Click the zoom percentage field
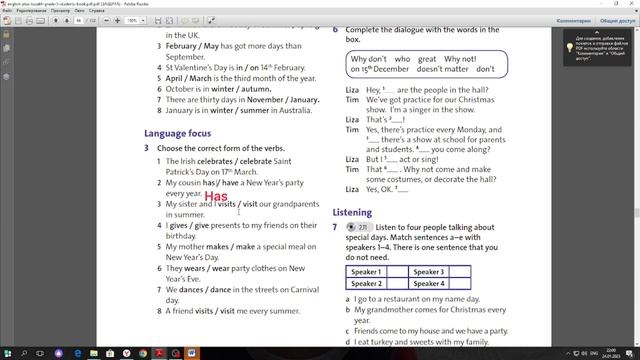 [132, 20]
